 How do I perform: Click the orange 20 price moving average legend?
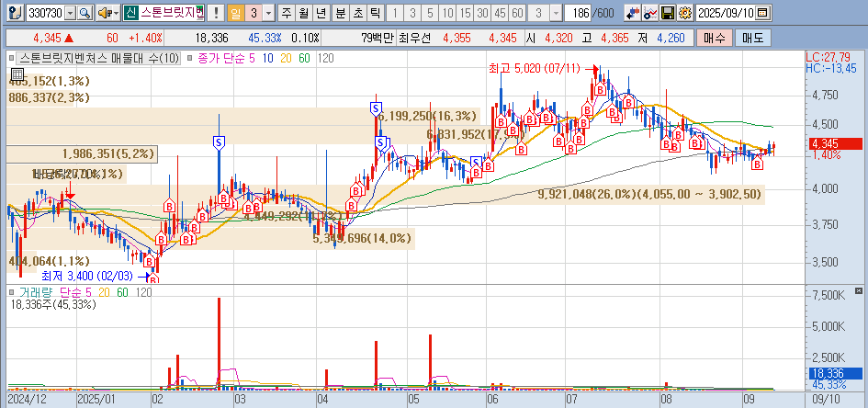287,58
